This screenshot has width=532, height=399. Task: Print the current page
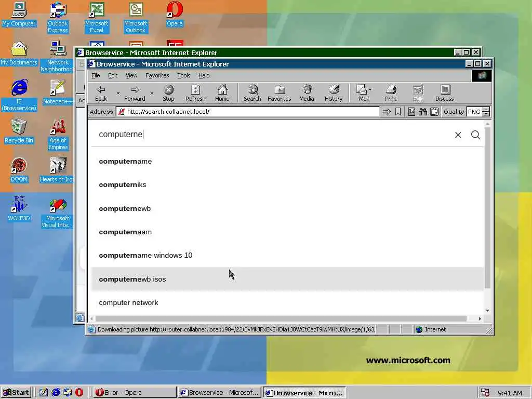coord(391,93)
